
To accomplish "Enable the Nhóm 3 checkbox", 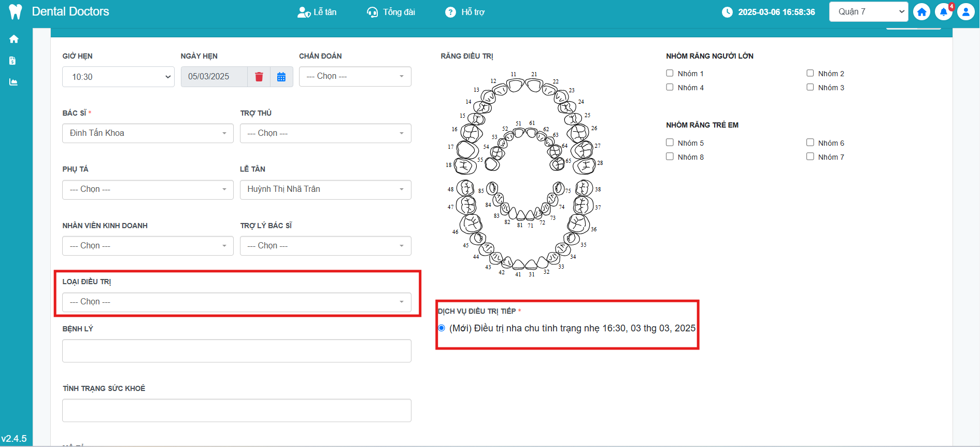I will pos(810,87).
